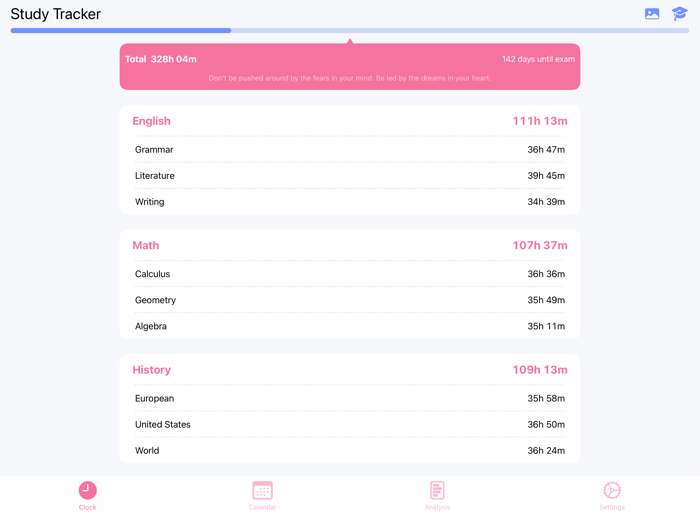Image resolution: width=700 pixels, height=525 pixels.
Task: Click English total time 111h 13m
Action: point(540,121)
